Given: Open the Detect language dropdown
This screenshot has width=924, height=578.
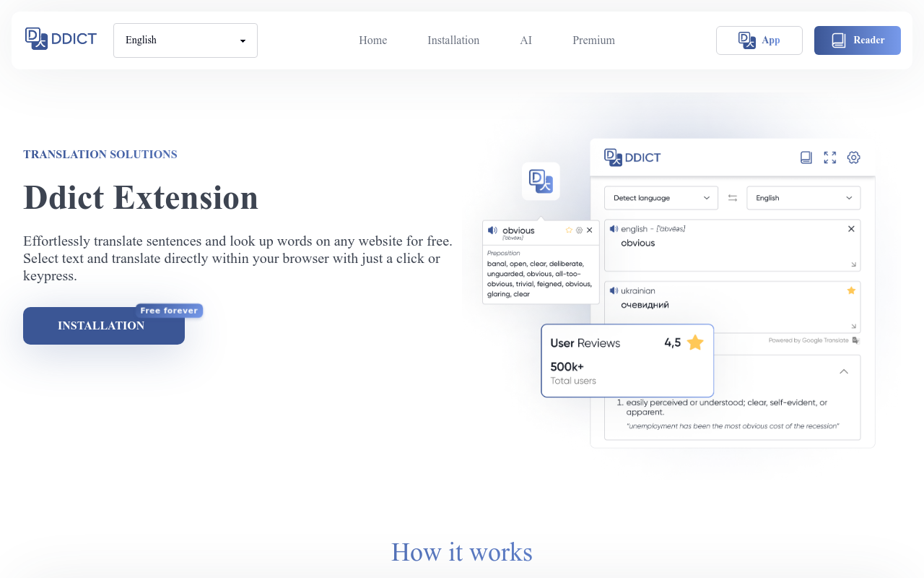Looking at the screenshot, I should (x=661, y=198).
